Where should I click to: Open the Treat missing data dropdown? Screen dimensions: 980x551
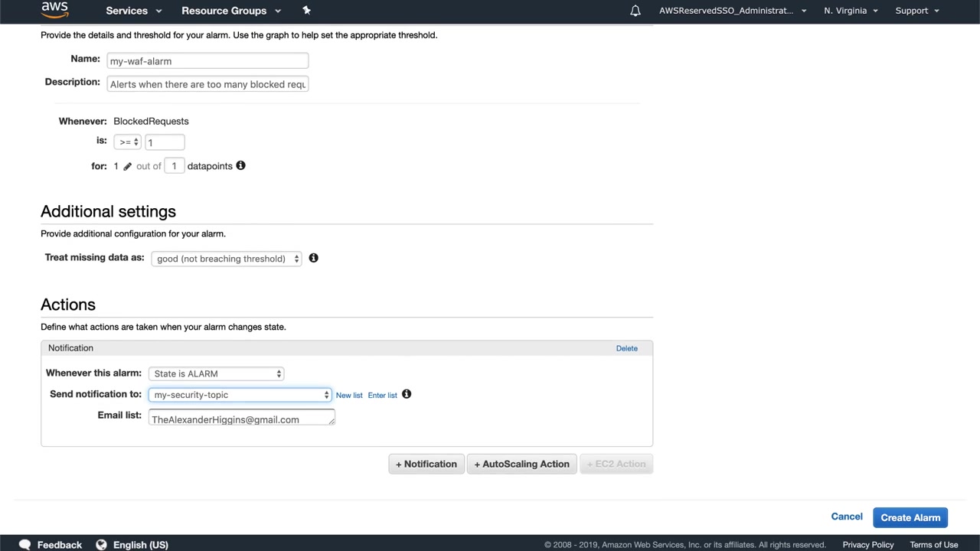tap(226, 259)
